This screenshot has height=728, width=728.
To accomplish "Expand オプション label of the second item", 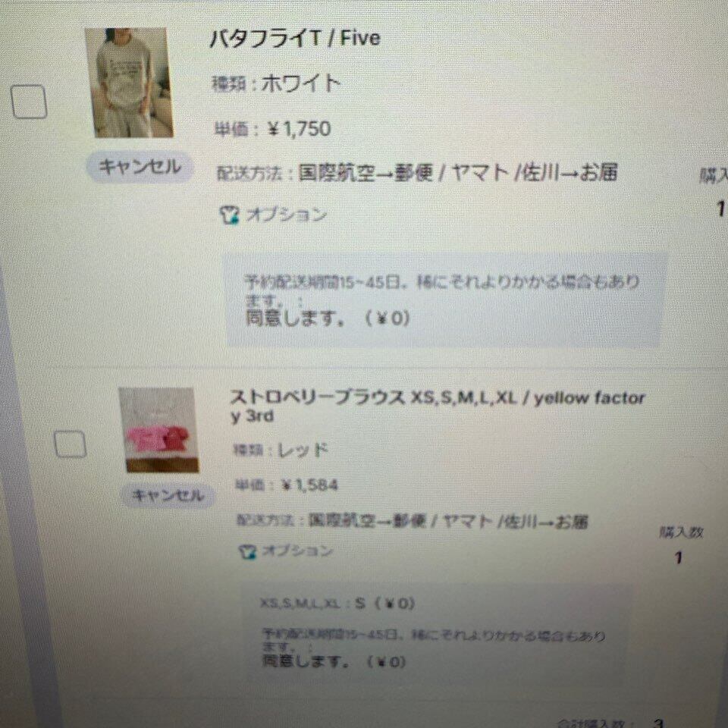I will point(297,551).
